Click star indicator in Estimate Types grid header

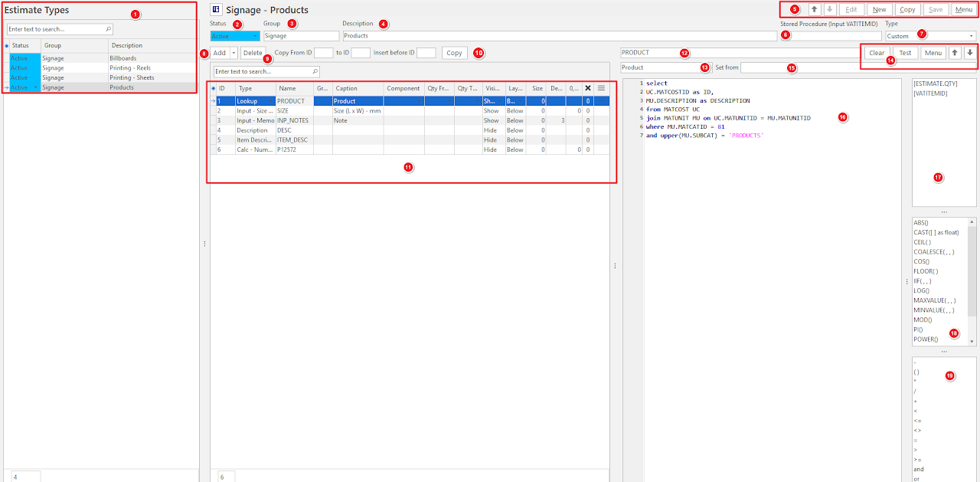click(x=7, y=46)
